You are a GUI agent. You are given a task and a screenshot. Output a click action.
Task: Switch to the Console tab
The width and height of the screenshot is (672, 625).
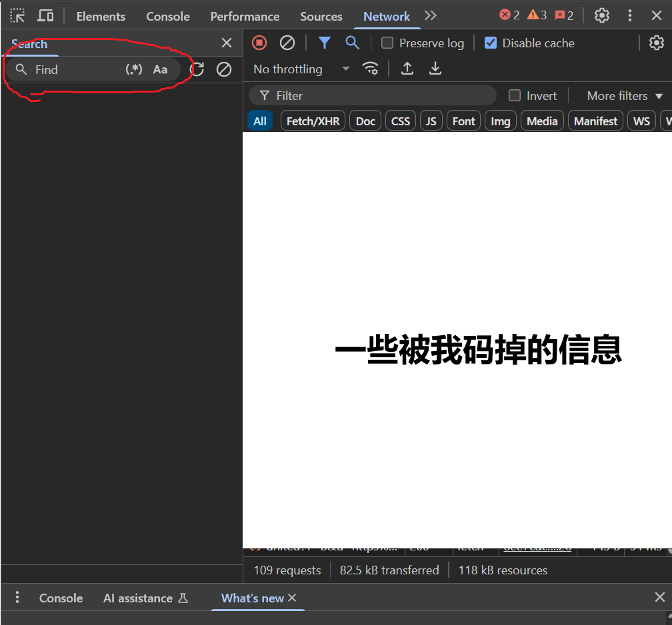[x=168, y=17]
